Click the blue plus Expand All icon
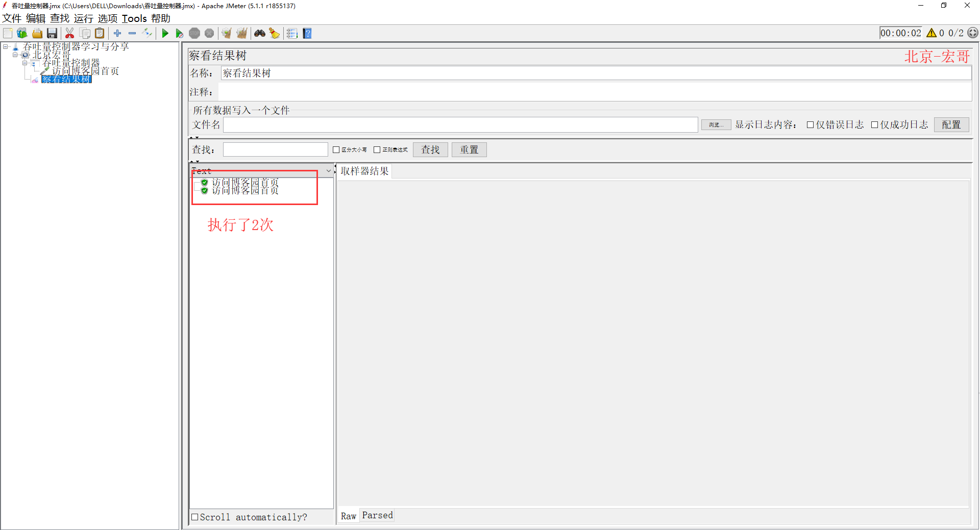980x530 pixels. click(x=117, y=33)
